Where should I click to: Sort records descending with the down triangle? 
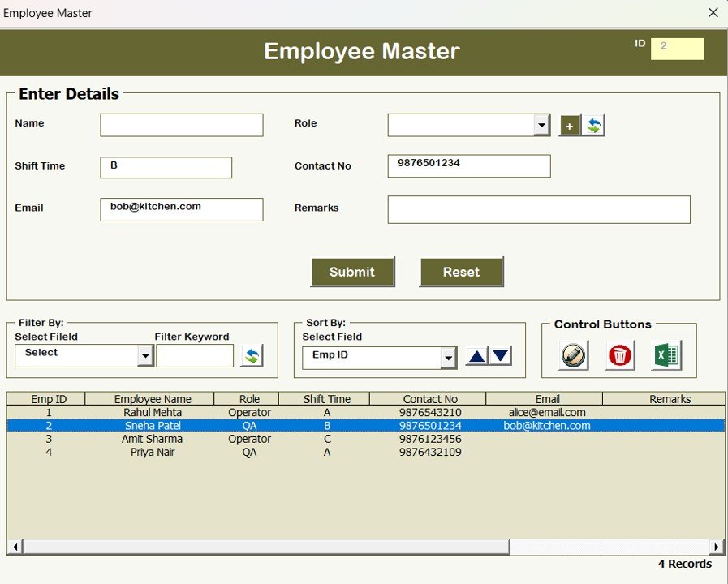(x=498, y=356)
